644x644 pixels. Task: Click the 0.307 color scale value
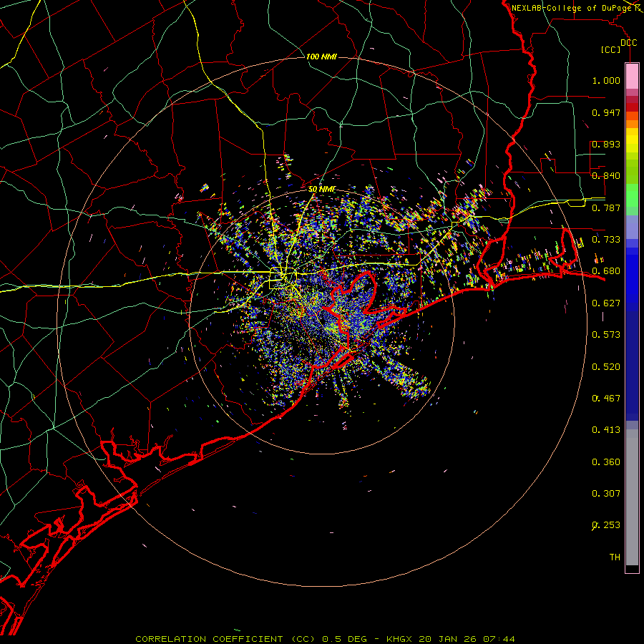[x=606, y=494]
